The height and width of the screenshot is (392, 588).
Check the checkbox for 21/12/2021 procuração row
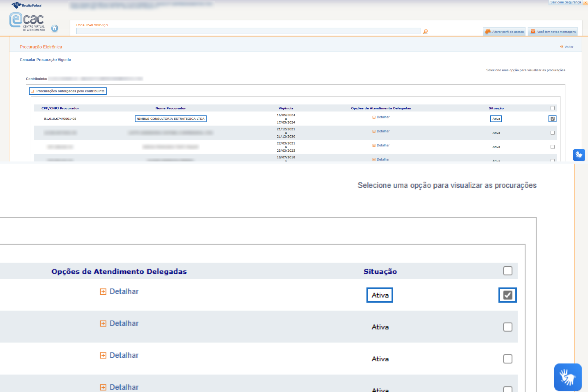[552, 133]
